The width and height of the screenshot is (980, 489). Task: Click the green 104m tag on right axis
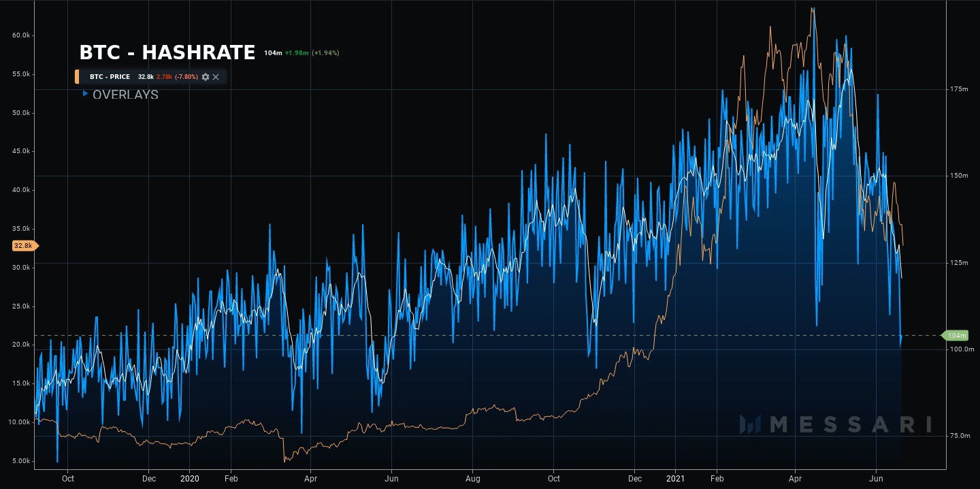(956, 335)
